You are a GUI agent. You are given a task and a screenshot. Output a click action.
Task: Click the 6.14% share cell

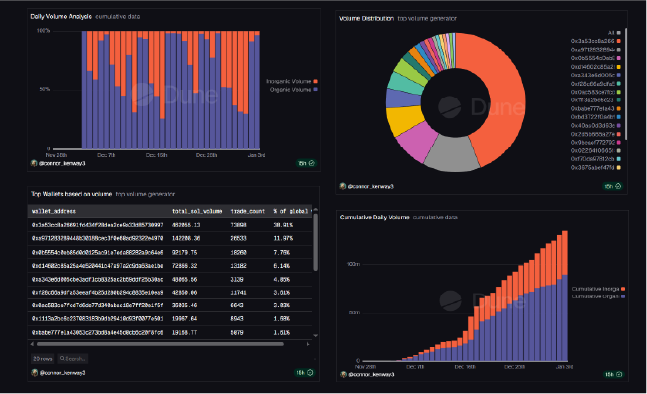point(281,266)
